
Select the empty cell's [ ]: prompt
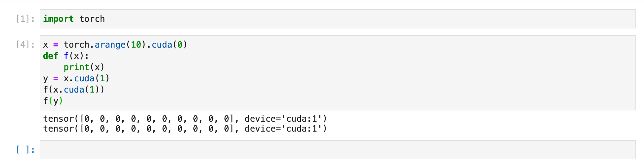coord(25,150)
